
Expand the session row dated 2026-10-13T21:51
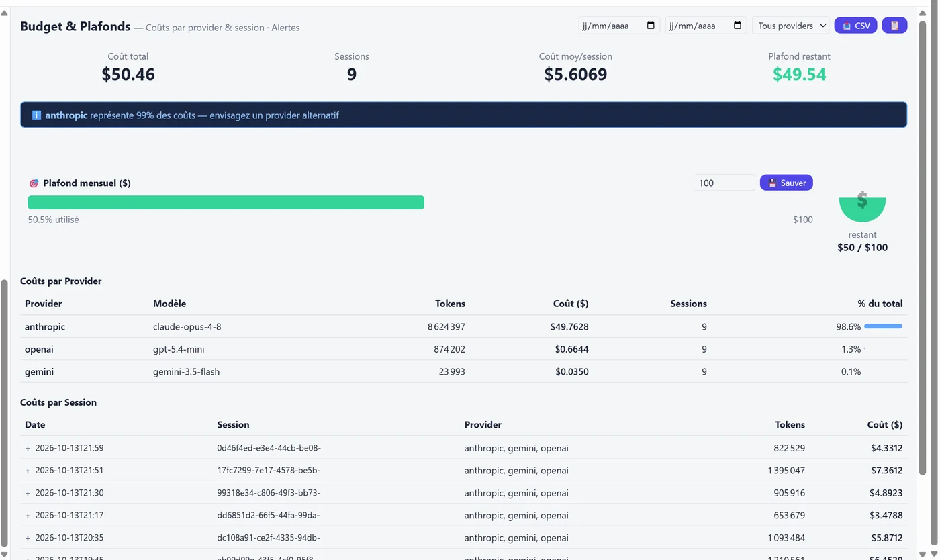tap(28, 471)
